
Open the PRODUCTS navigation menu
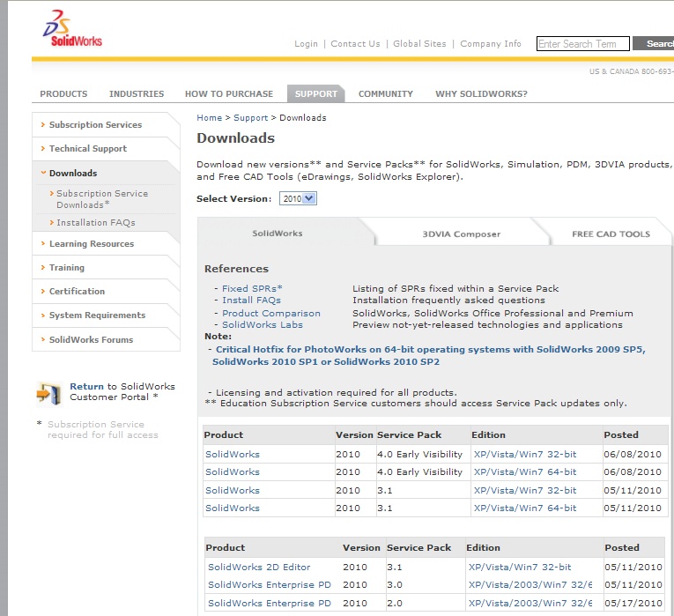point(63,93)
